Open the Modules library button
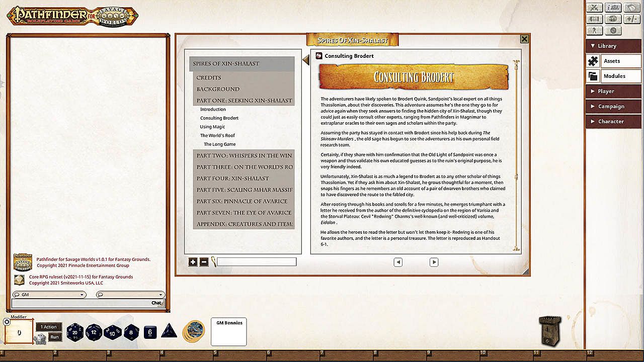 [x=621, y=76]
